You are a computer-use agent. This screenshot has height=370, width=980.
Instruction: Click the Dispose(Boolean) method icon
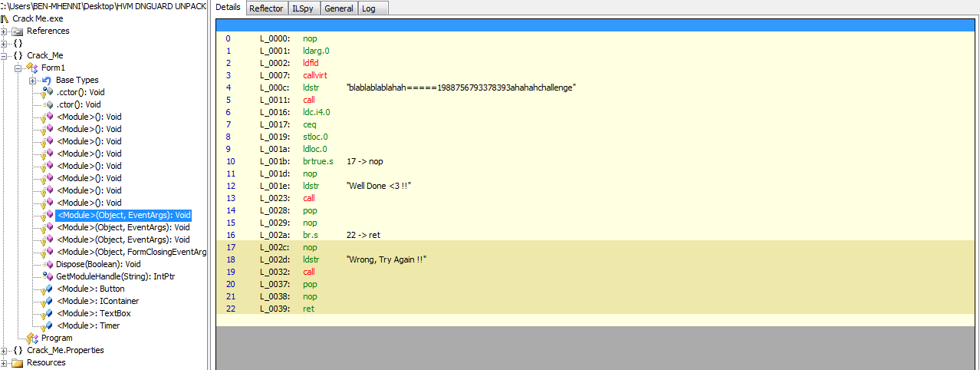pyautogui.click(x=48, y=264)
